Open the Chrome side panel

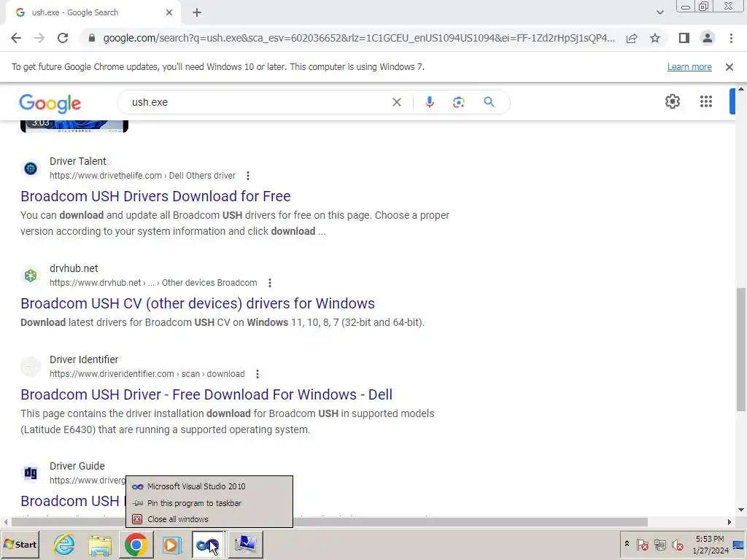[684, 38]
